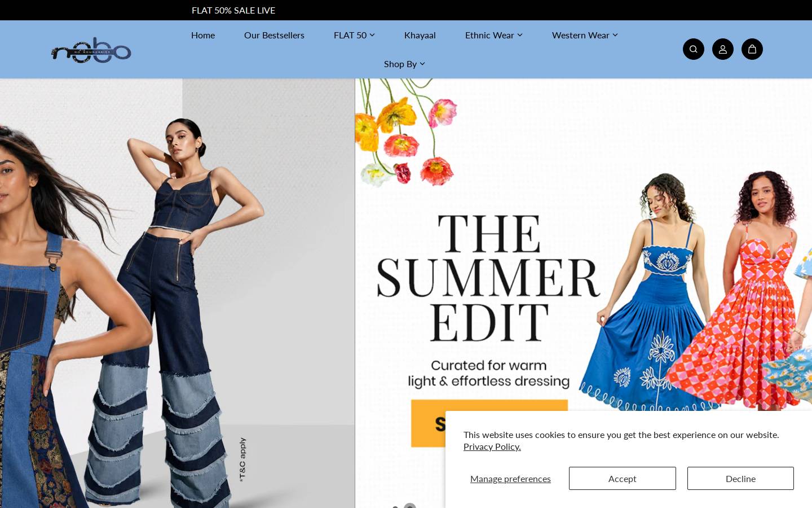Expand the FLAT 50 dropdown menu
Screen dimensions: 812x508
tap(354, 35)
